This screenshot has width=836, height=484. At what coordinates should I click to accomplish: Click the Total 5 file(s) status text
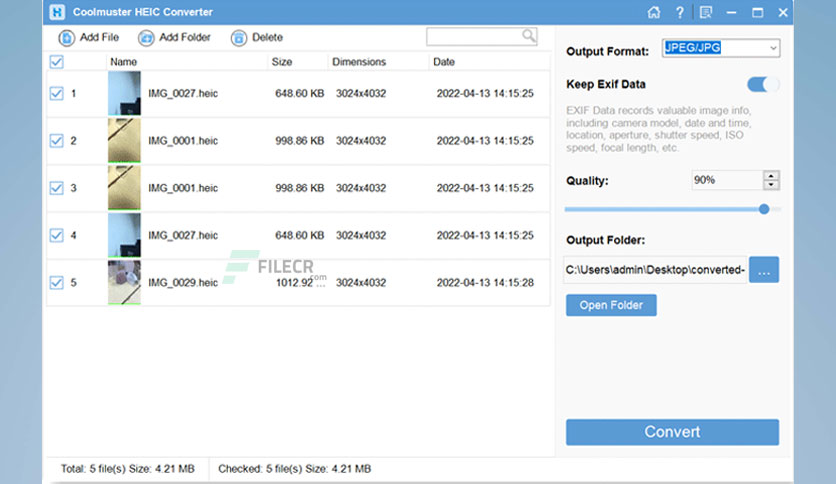tap(127, 469)
